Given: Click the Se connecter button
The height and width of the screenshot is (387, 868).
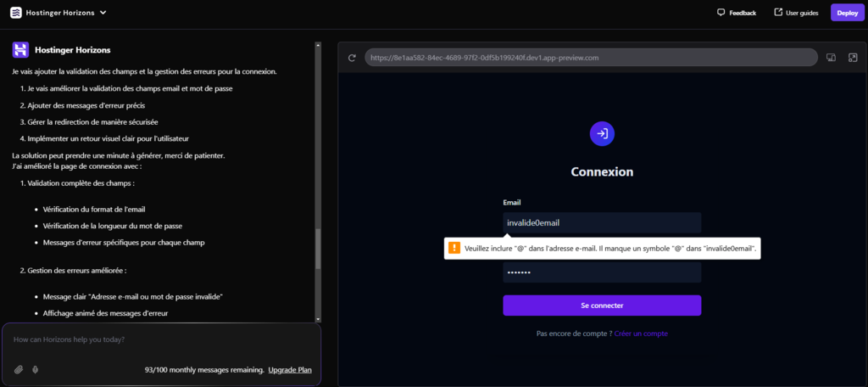Looking at the screenshot, I should pos(602,306).
